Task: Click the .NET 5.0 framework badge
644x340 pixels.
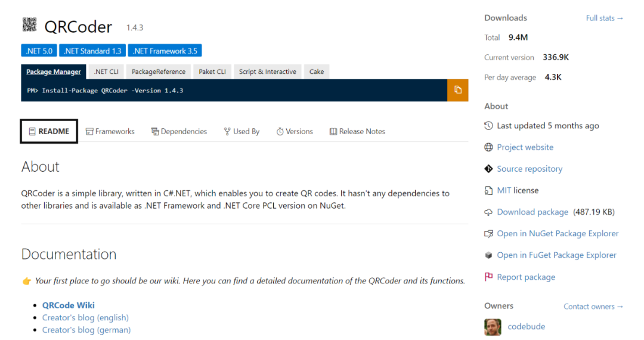Action: (x=39, y=51)
